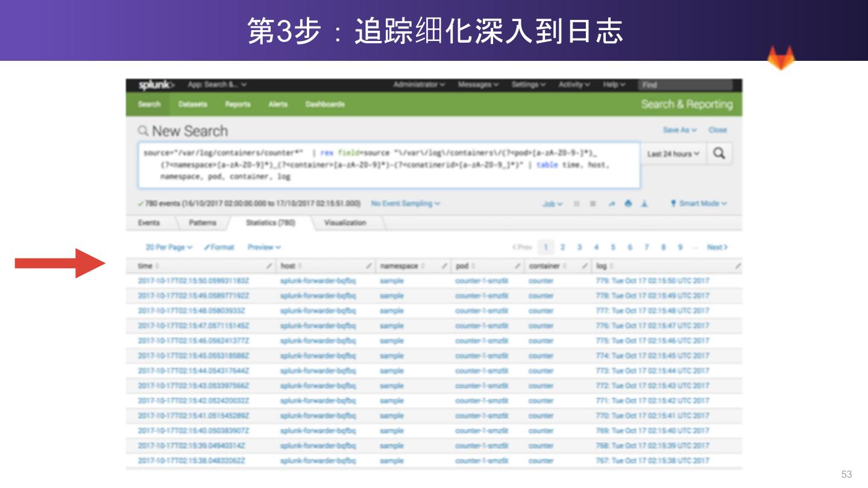Pause the search job
Screen dimensions: 868x488
click(x=577, y=204)
